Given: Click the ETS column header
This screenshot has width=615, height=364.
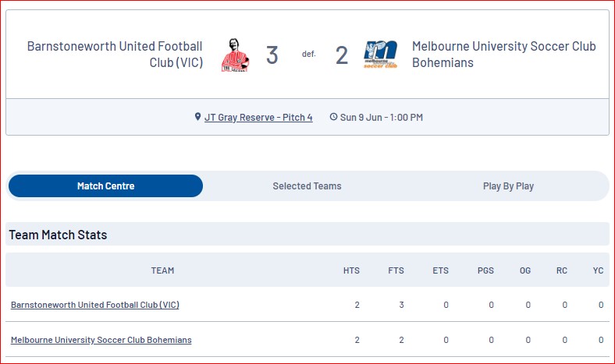Looking at the screenshot, I should pos(440,270).
